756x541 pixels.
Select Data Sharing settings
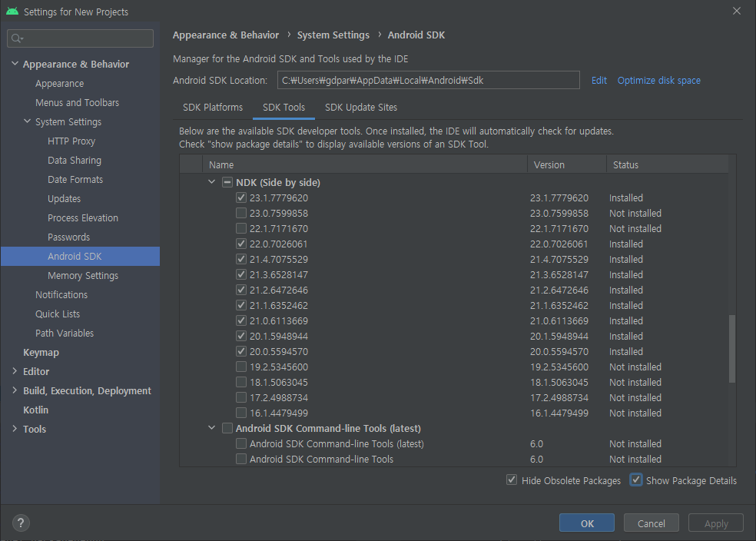click(x=75, y=160)
